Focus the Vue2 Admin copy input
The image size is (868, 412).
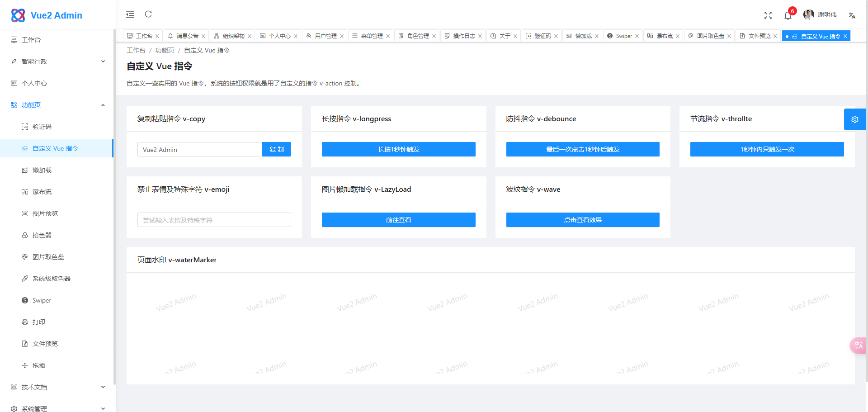(x=200, y=149)
